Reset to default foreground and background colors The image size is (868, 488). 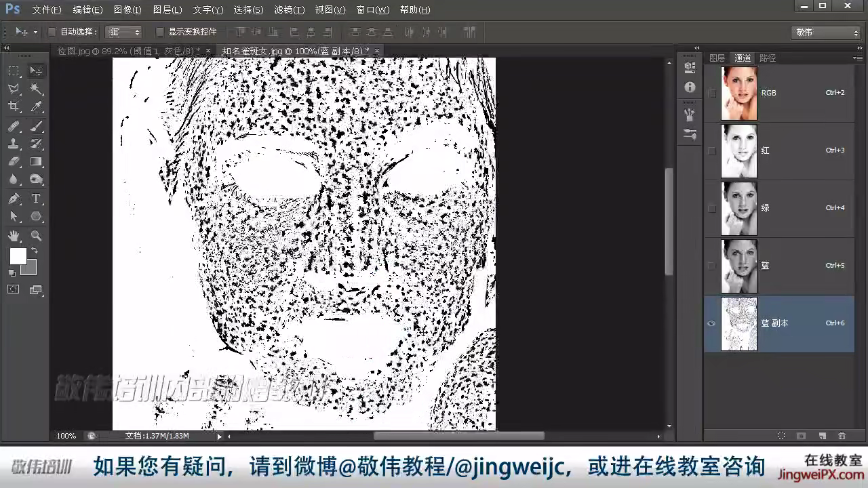coord(12,272)
